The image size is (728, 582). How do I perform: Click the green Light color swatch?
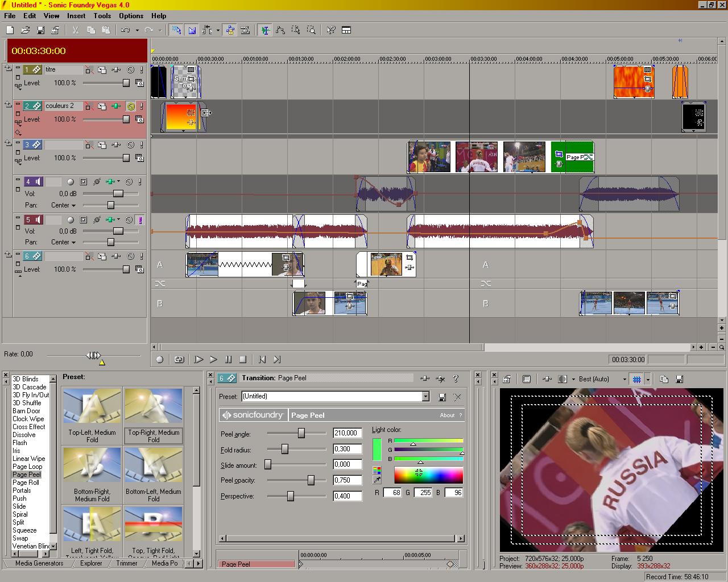[377, 450]
